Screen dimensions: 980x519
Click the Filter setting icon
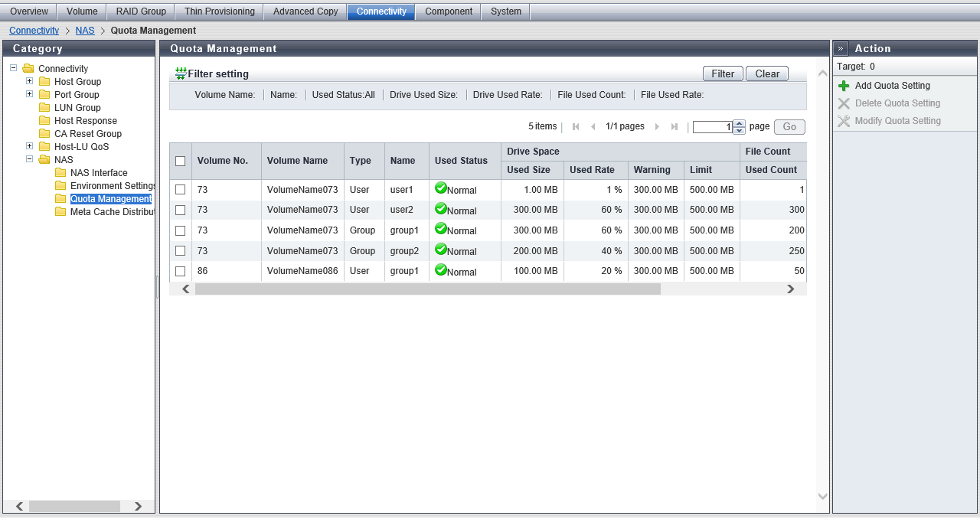tap(181, 73)
